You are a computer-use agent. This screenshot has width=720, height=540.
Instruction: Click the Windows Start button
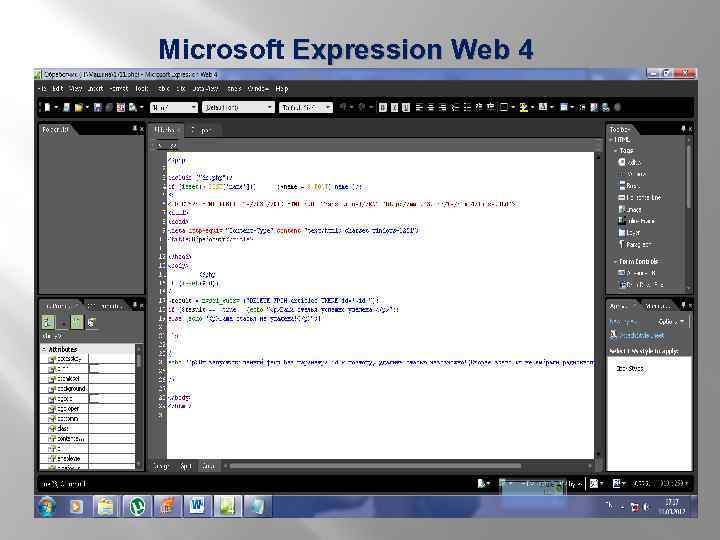click(46, 506)
